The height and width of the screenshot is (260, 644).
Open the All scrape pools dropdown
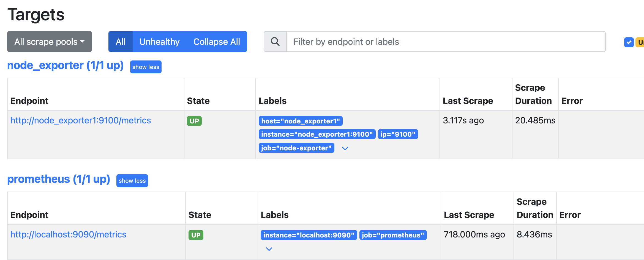click(50, 42)
